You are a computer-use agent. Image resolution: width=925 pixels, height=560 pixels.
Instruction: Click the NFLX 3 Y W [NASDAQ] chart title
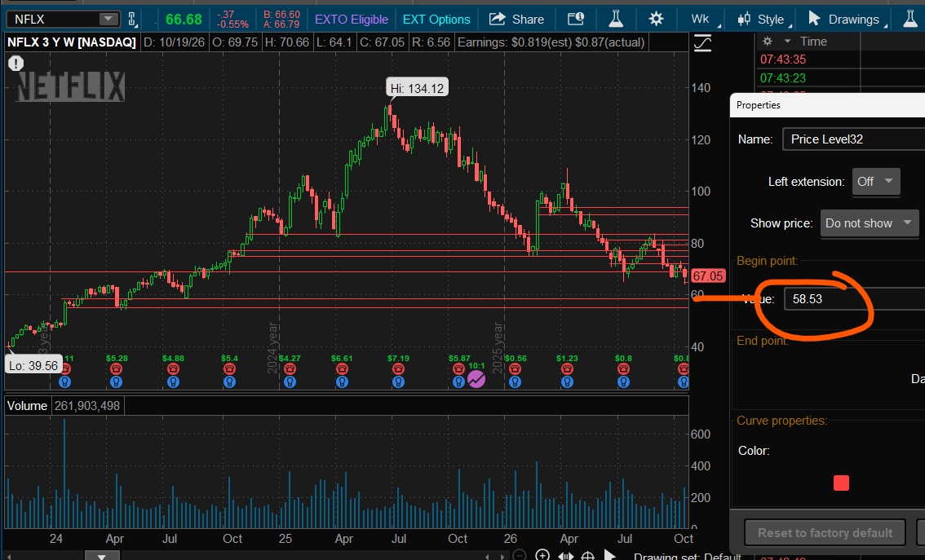[x=72, y=42]
